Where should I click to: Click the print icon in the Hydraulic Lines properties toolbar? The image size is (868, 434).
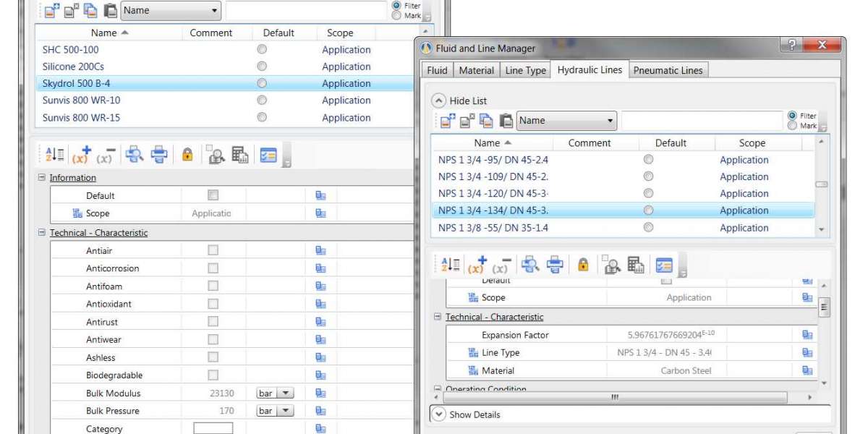(x=555, y=265)
